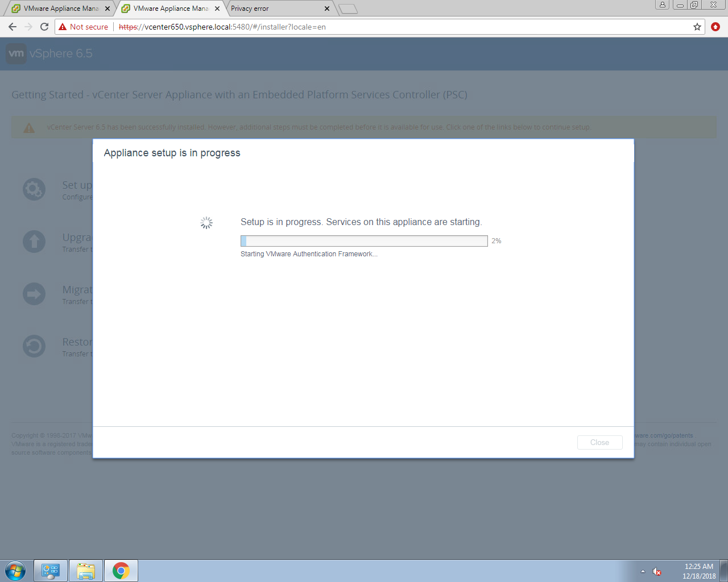Viewport: 728px width, 582px height.
Task: Close the first VMware Appliance tab
Action: point(107,9)
